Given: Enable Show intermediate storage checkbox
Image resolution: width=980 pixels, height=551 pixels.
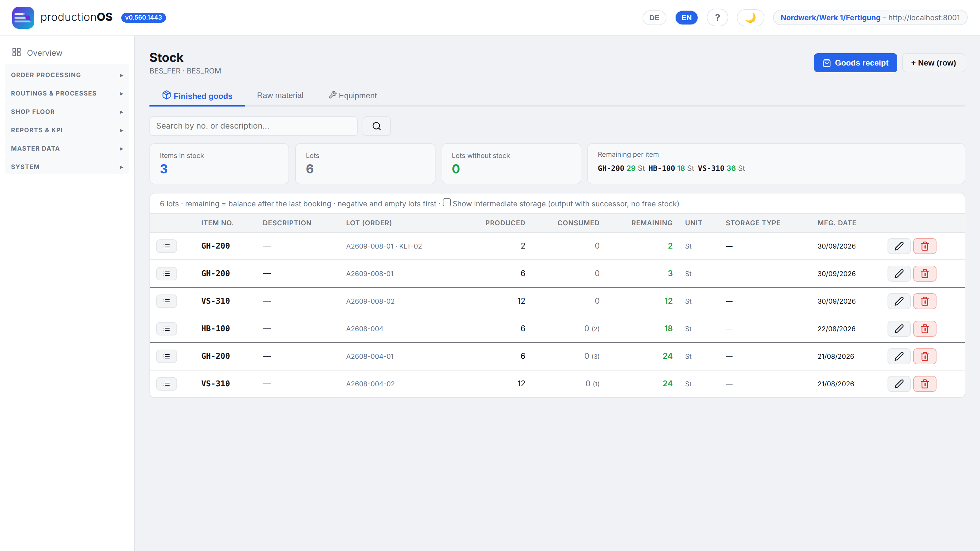Looking at the screenshot, I should tap(447, 203).
